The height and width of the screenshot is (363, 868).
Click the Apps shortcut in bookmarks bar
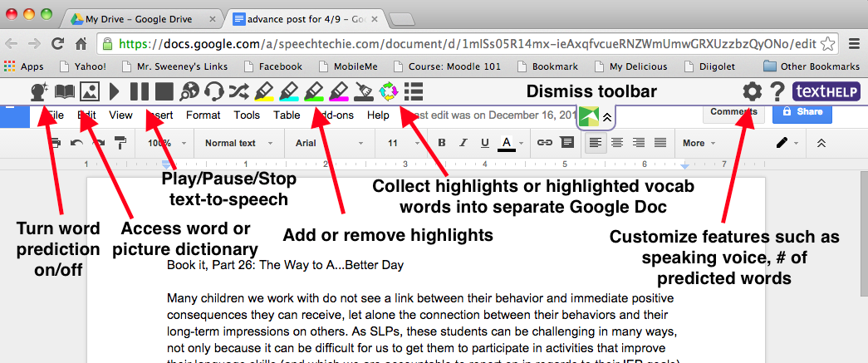point(24,66)
